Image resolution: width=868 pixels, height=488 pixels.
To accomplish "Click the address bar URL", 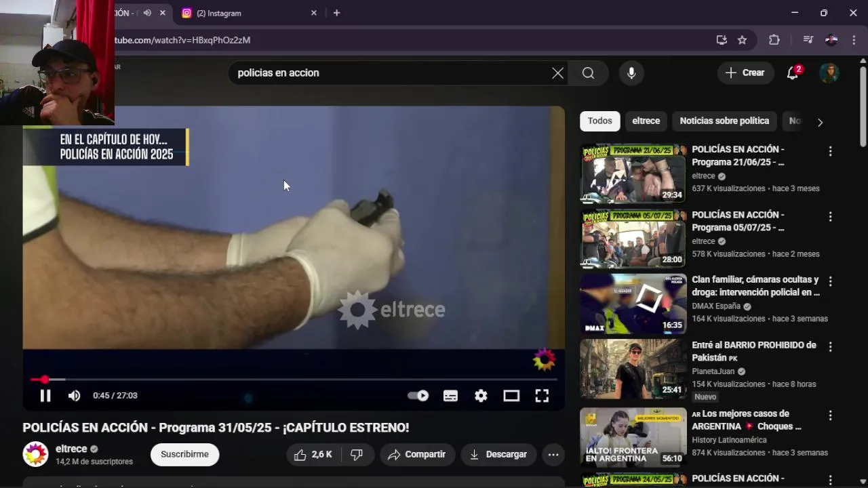I will pos(182,40).
